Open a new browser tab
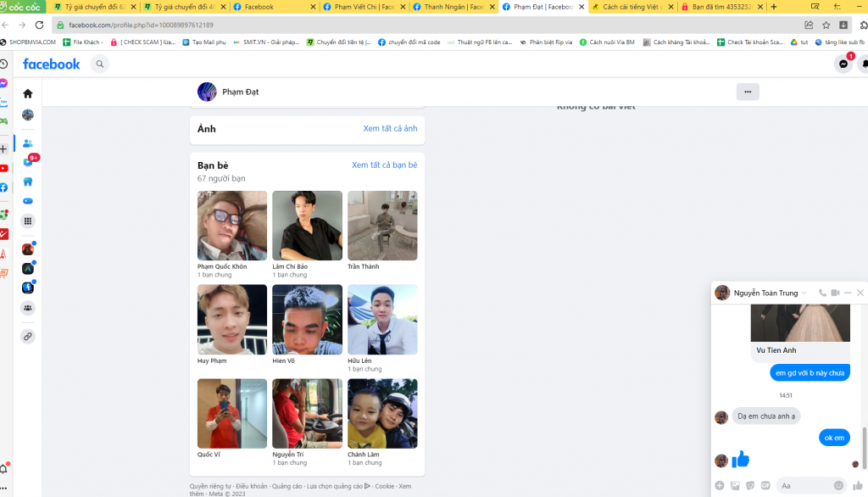This screenshot has width=868, height=497. click(774, 7)
